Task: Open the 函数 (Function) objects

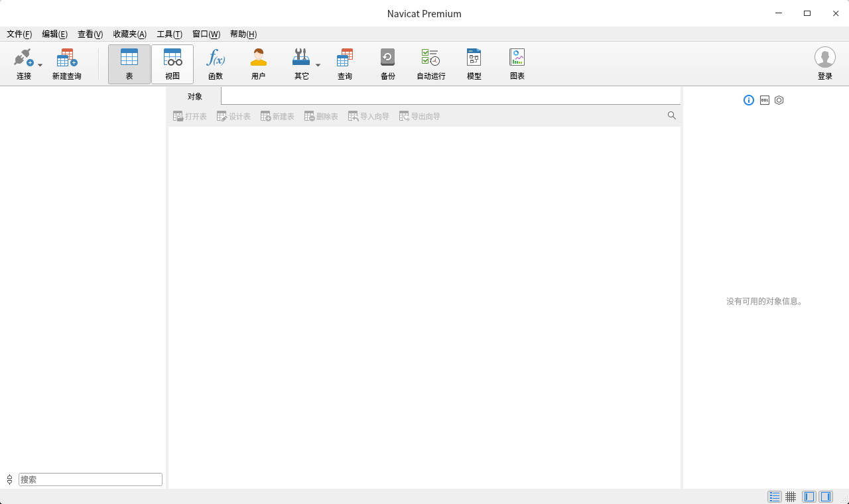Action: (x=216, y=64)
